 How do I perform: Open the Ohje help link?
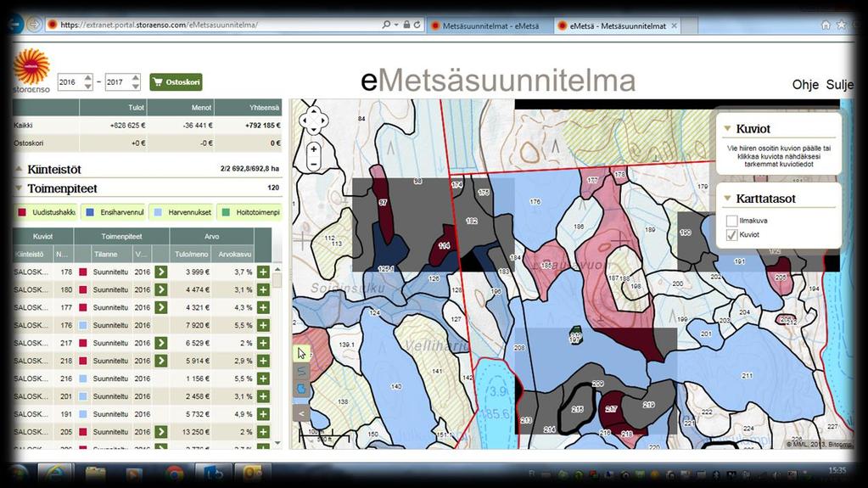tap(805, 85)
